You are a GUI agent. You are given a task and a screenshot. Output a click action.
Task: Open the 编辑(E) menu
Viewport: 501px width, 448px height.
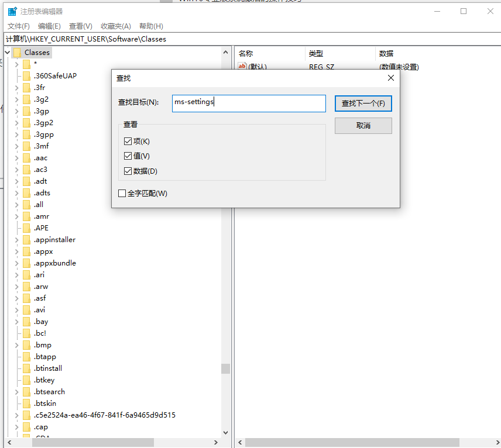pos(49,26)
